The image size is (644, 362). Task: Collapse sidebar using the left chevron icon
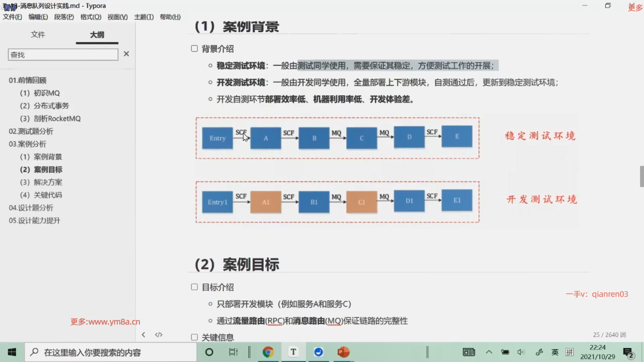click(x=143, y=335)
